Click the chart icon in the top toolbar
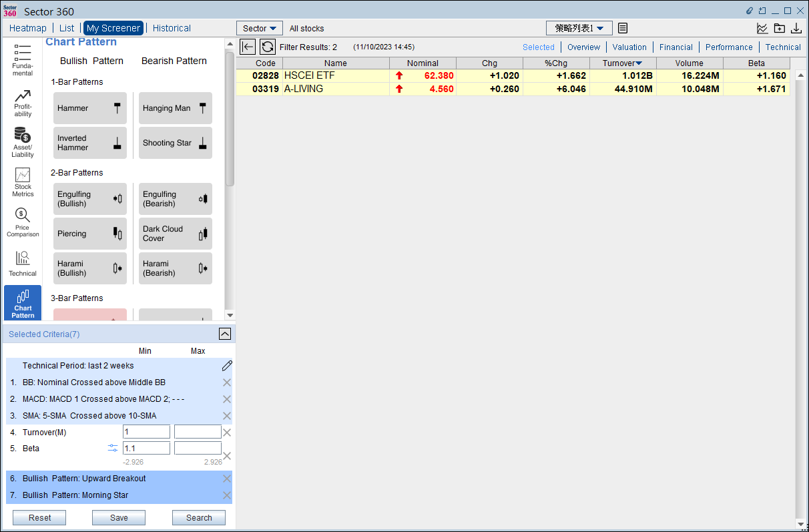The image size is (809, 532). tap(762, 28)
